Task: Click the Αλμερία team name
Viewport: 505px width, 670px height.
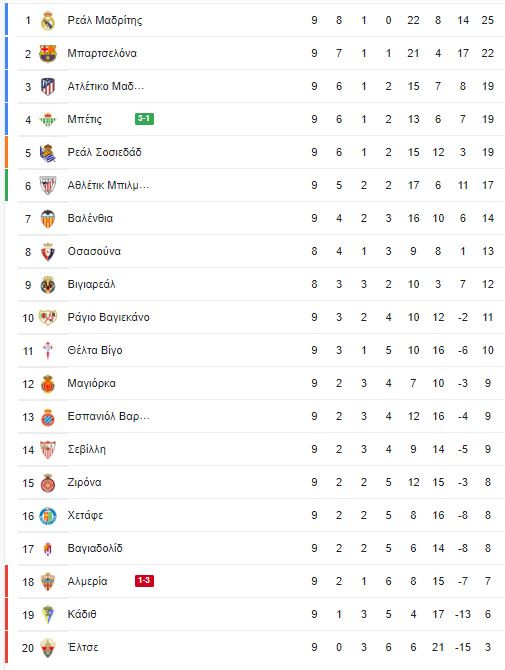Action: click(88, 582)
